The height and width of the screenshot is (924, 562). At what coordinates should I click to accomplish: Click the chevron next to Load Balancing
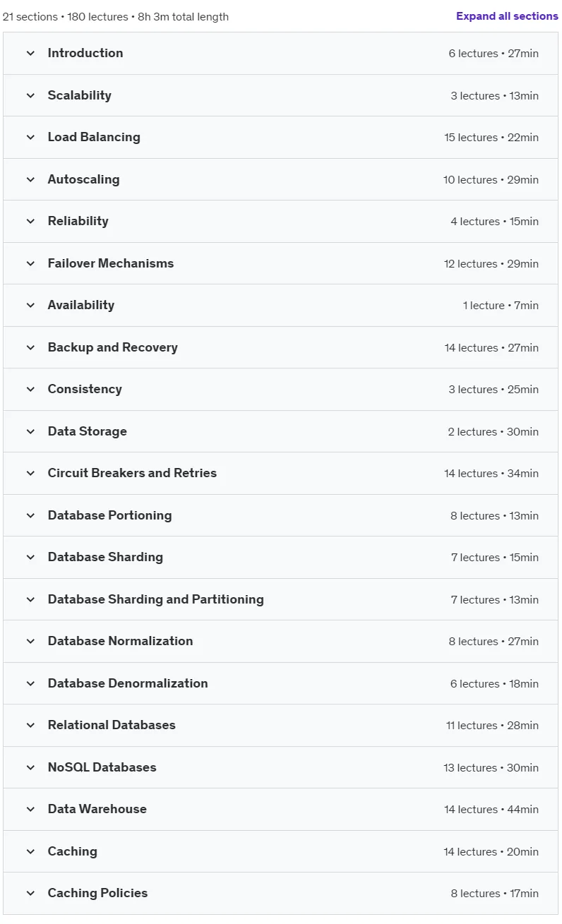30,137
